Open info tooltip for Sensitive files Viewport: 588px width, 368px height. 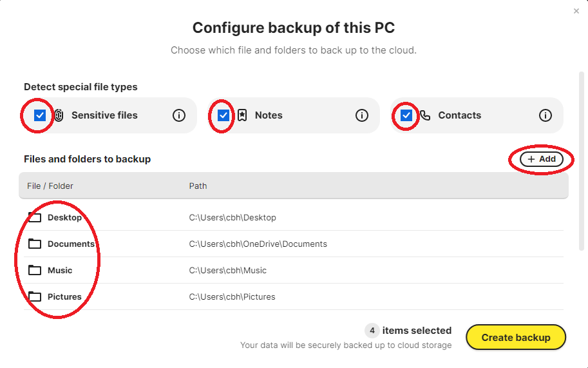[179, 115]
